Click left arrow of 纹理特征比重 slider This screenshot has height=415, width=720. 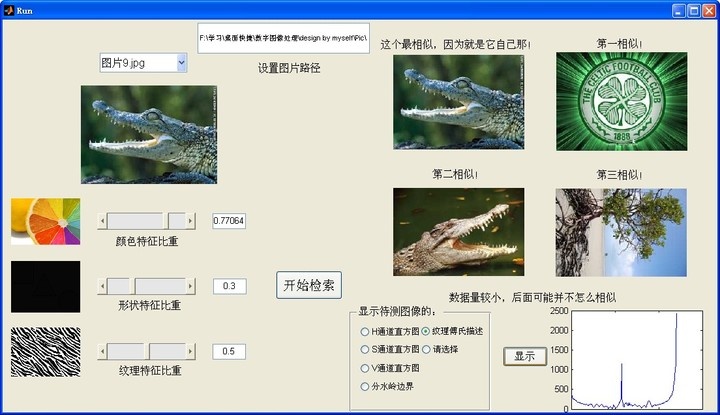(102, 352)
